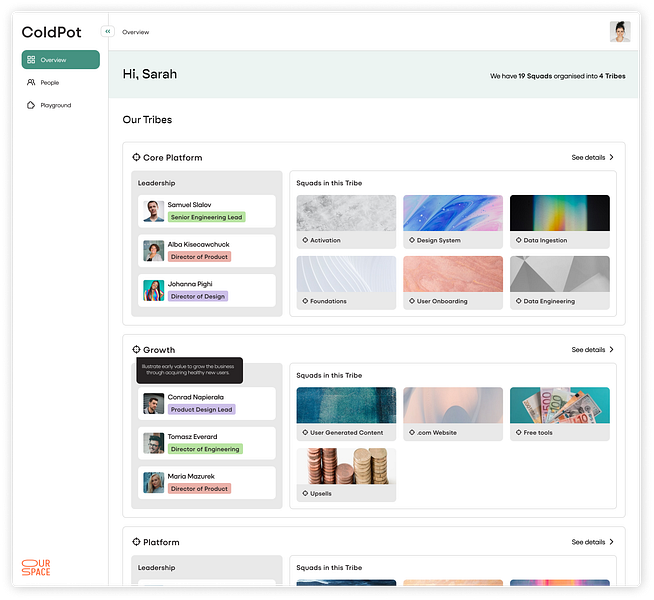The image size is (654, 600).
Task: Click diamond icon beside User Onboarding
Action: tap(412, 301)
